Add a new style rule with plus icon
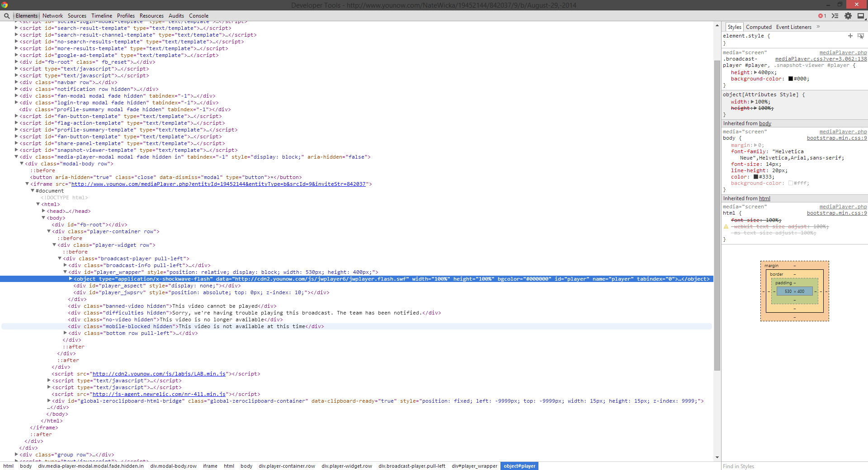 pyautogui.click(x=850, y=36)
